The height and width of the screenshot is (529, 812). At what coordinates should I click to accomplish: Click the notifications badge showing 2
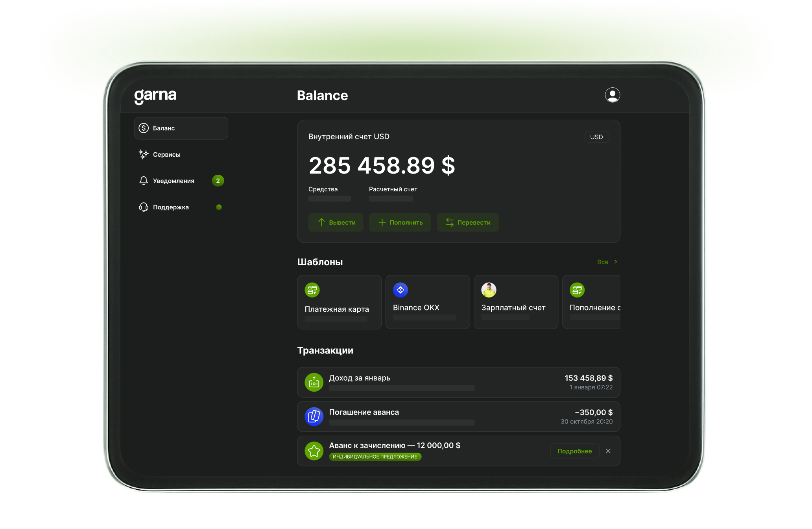[218, 181]
